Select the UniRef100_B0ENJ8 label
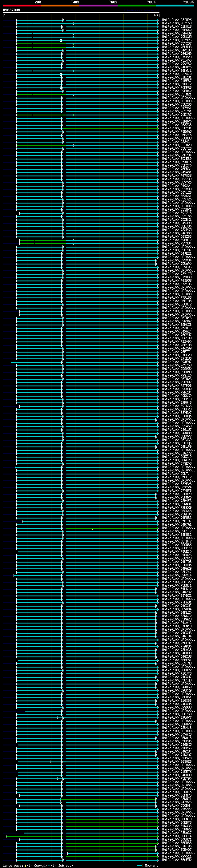 click(177, 819)
